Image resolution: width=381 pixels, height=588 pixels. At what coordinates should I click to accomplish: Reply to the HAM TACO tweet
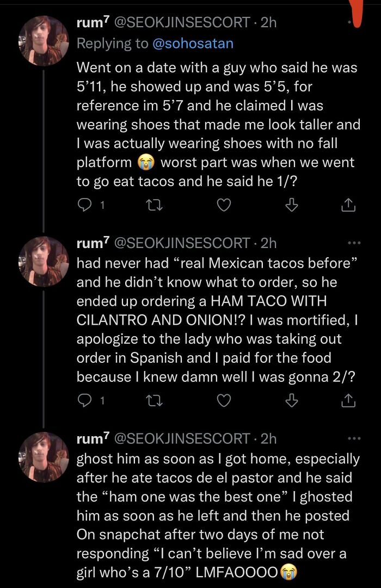[x=84, y=400]
